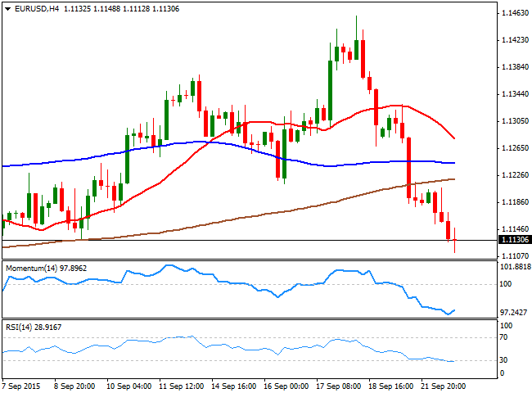Click the 1.12650 price axis label
Image resolution: width=532 pixels, height=393 pixels.
(x=515, y=148)
